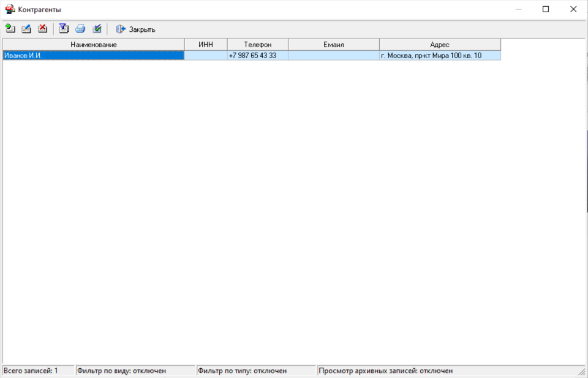Edit the selected contractor record
This screenshot has width=588, height=378.
(x=26, y=29)
